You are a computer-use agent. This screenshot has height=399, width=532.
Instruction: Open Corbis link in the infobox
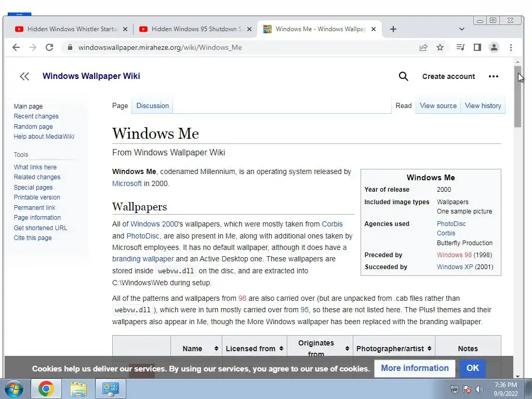pyautogui.click(x=446, y=233)
